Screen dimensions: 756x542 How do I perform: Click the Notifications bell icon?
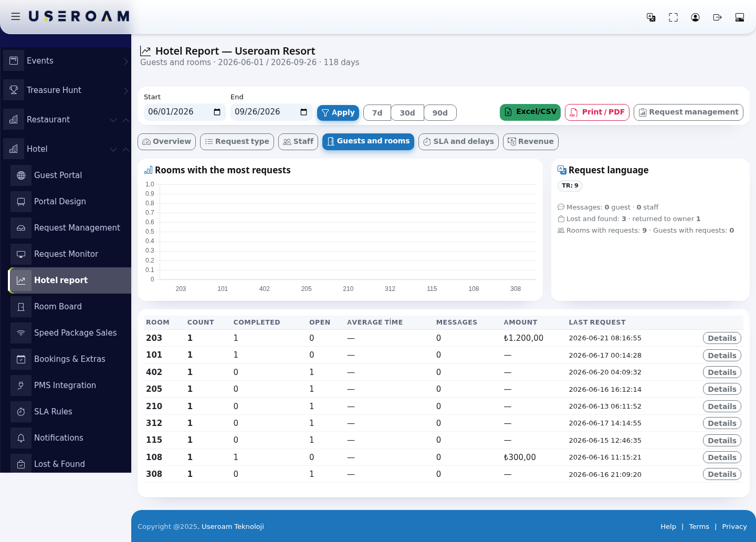point(21,438)
